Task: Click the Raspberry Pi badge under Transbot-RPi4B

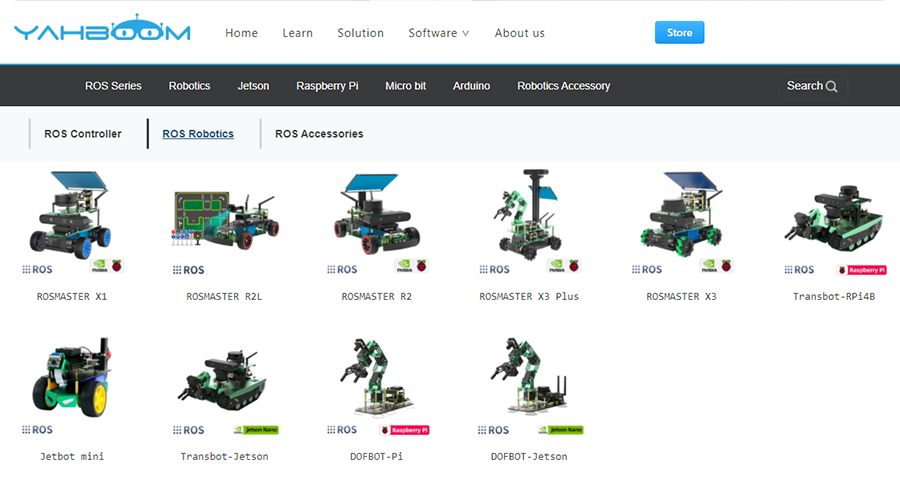Action: click(862, 270)
